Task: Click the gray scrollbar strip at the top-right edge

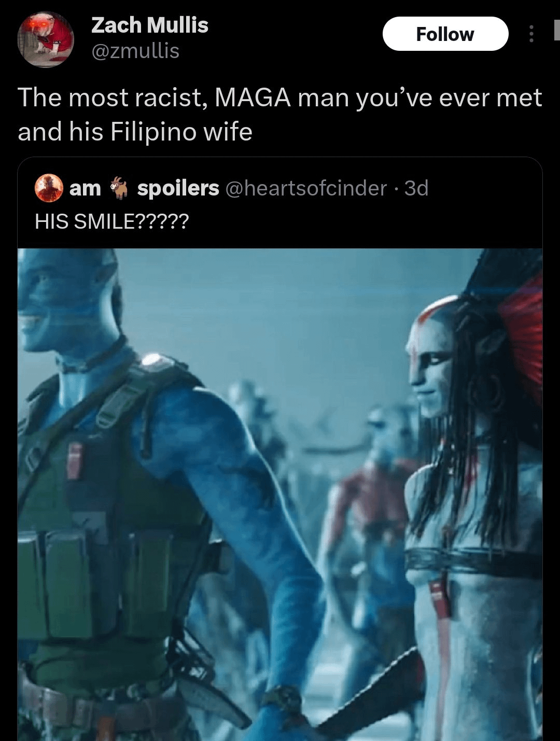Action: pos(557,30)
